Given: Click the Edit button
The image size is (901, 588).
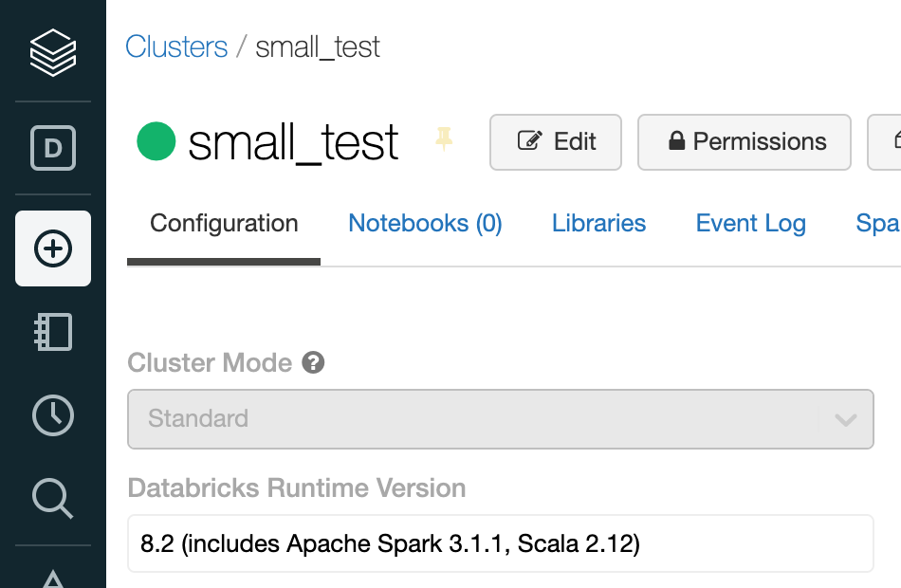Looking at the screenshot, I should (555, 141).
